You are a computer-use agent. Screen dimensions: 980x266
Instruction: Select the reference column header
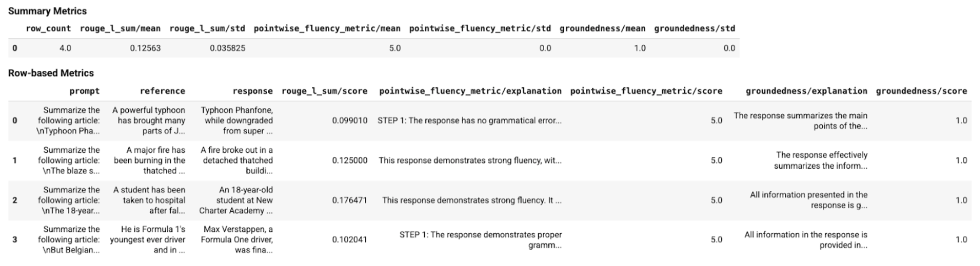[x=162, y=91]
